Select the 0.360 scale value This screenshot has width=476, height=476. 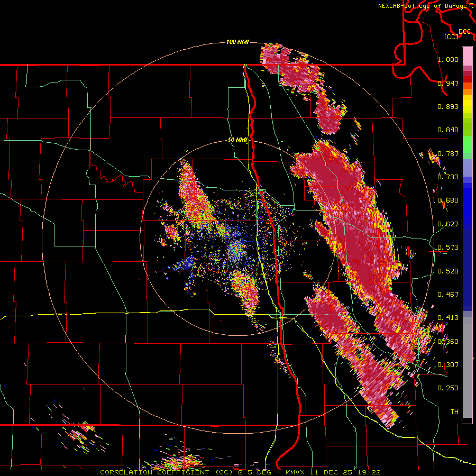click(x=448, y=342)
